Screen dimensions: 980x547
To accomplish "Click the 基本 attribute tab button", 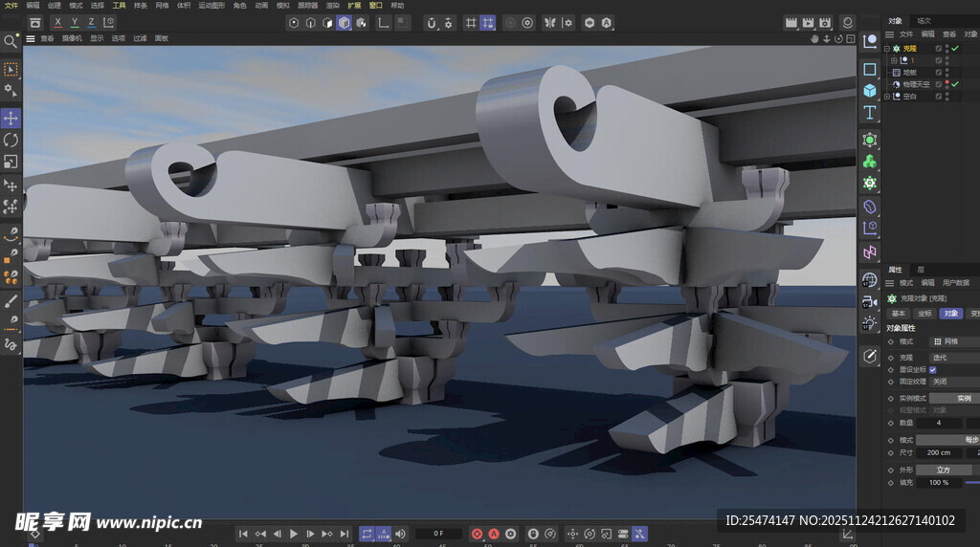I will 899,313.
